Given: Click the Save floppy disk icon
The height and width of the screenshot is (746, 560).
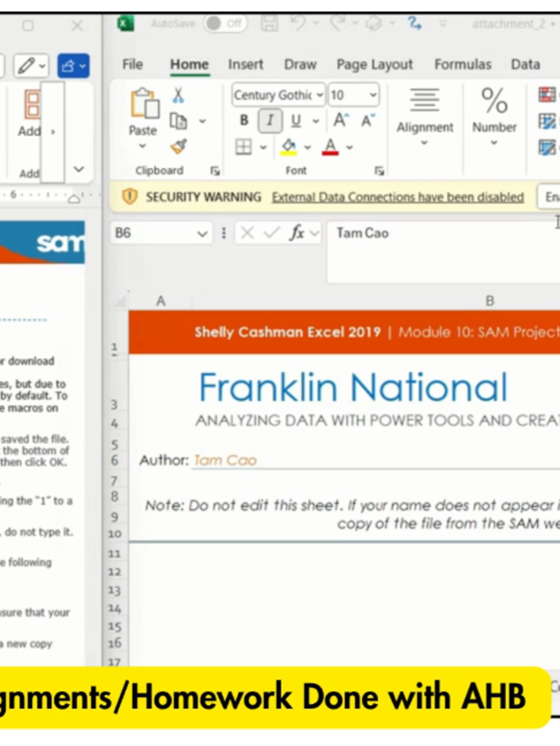Looking at the screenshot, I should pos(269,23).
